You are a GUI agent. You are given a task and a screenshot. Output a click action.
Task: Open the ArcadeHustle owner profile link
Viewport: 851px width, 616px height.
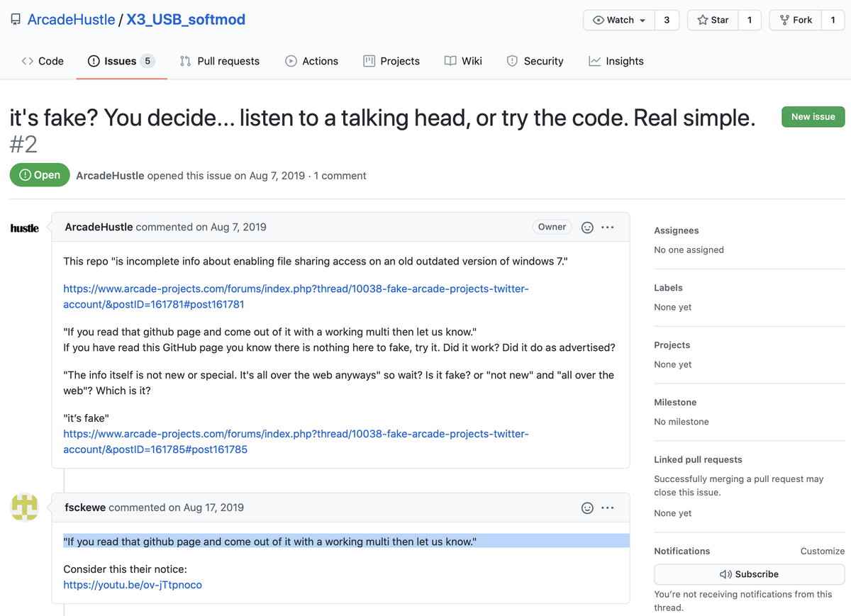tap(71, 20)
